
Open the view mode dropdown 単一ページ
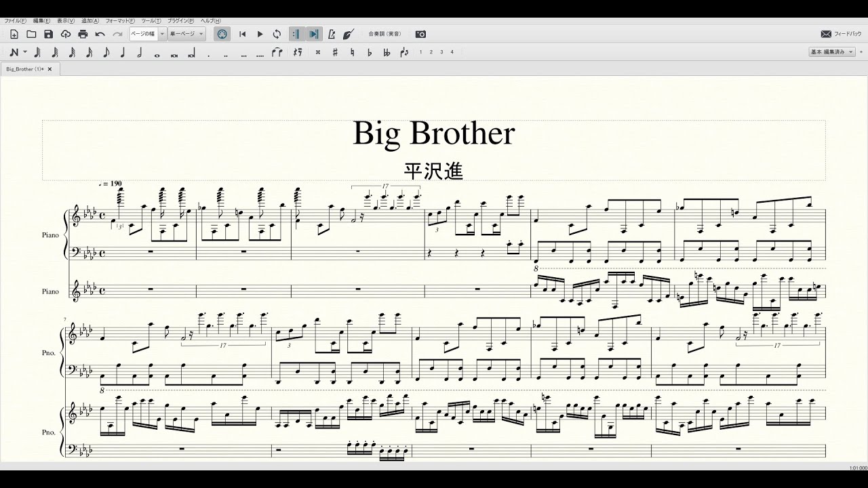click(x=186, y=34)
